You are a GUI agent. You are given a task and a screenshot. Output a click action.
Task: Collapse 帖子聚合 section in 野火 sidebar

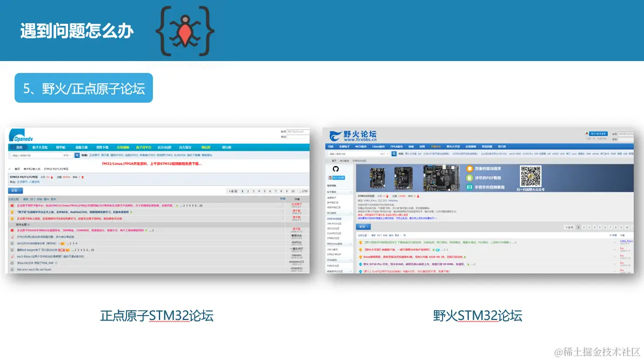coord(351,192)
